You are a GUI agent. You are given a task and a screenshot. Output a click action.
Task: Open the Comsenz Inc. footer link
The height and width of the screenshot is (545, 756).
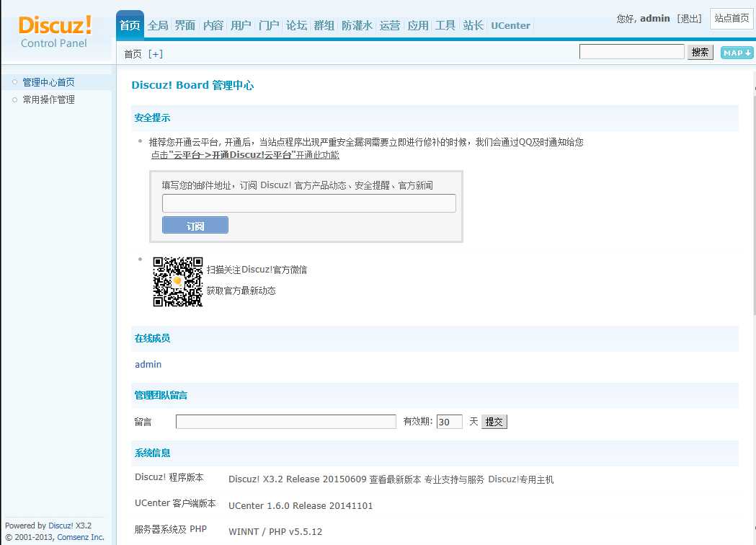point(81,537)
